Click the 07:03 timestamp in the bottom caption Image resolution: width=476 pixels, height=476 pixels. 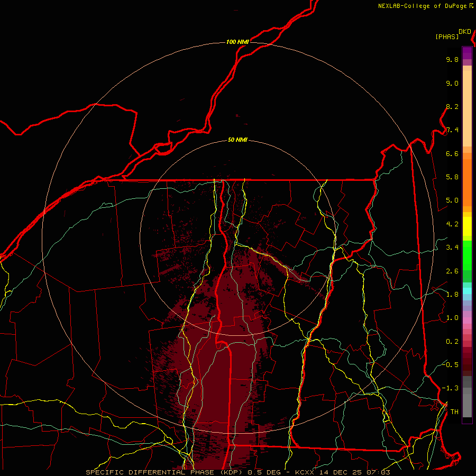point(378,472)
